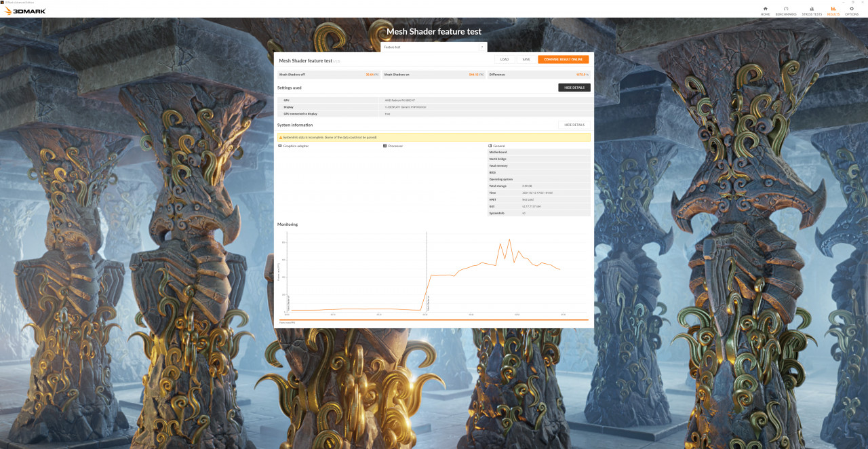Open the Feature test dropdown
Image resolution: width=868 pixels, height=449 pixels.
pos(434,47)
